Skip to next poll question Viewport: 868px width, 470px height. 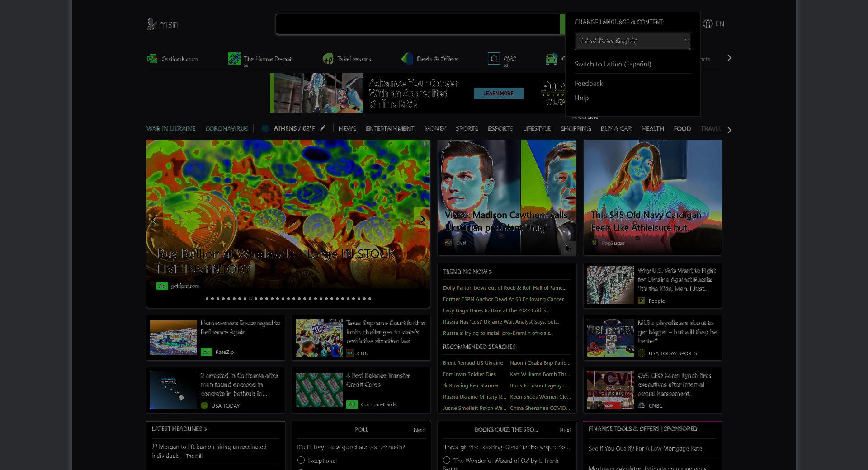[419, 430]
